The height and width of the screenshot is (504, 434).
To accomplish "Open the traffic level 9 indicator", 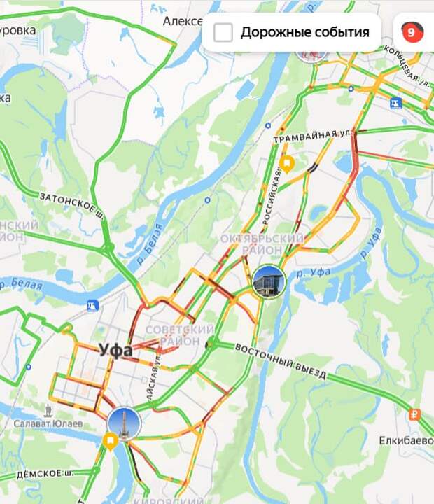I will click(x=412, y=32).
